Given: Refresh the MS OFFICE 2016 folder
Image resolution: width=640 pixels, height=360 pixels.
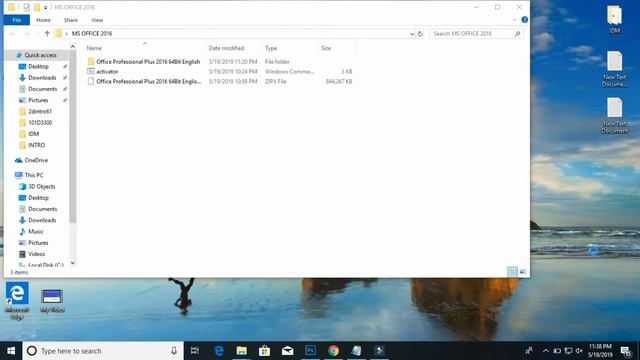Looking at the screenshot, I should [x=420, y=34].
